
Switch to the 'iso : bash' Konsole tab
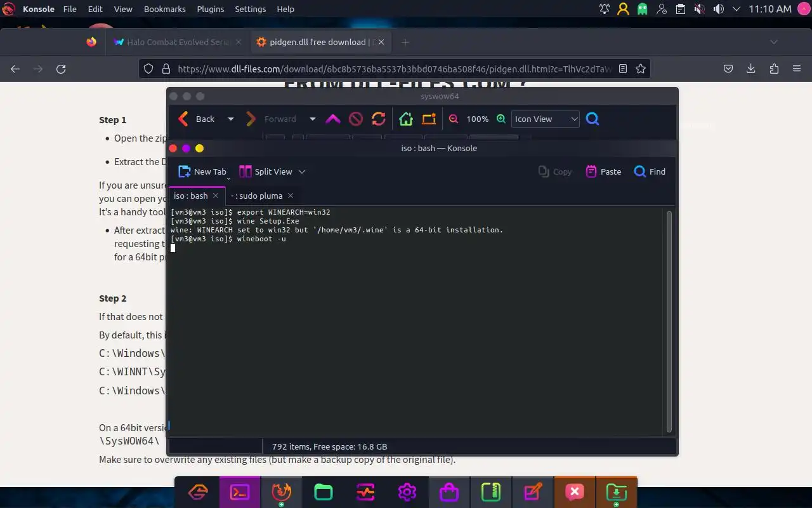190,196
